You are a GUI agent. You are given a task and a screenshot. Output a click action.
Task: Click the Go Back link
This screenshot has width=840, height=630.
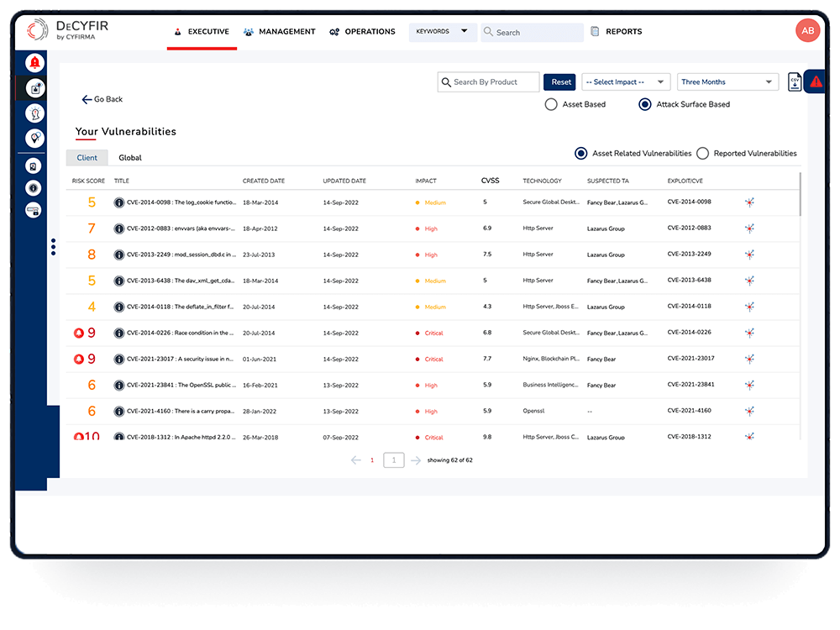[x=102, y=99]
